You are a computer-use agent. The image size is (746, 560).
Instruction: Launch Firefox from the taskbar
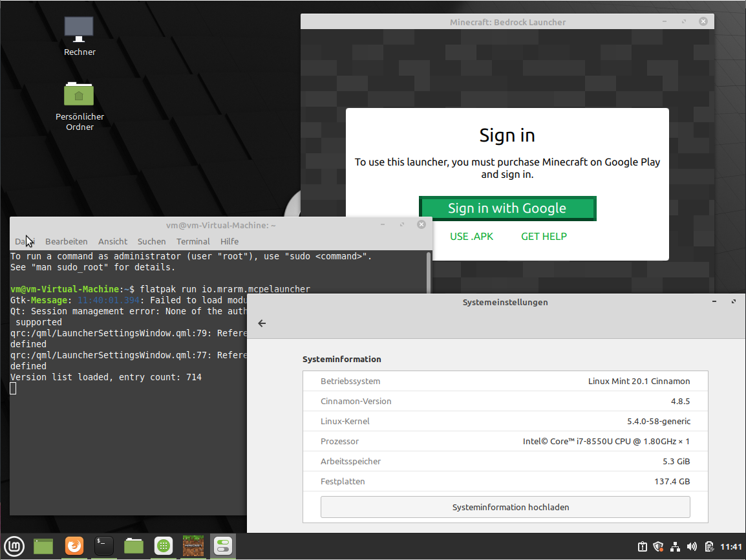tap(74, 546)
